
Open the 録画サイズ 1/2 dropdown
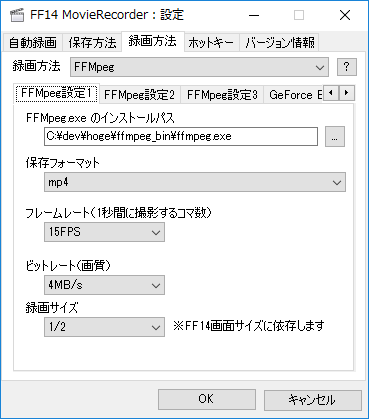pyautogui.click(x=104, y=327)
